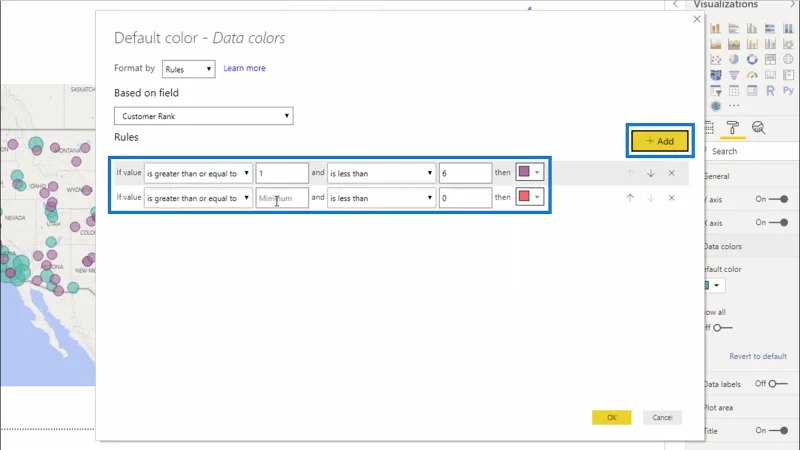Move first rule down with arrow
The image size is (800, 450).
(x=651, y=173)
